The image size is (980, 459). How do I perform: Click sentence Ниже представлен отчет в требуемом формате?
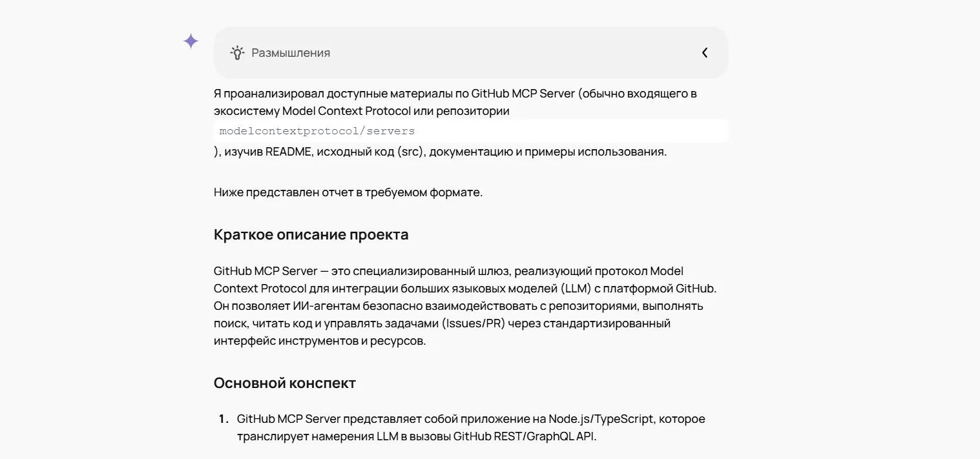pyautogui.click(x=348, y=192)
